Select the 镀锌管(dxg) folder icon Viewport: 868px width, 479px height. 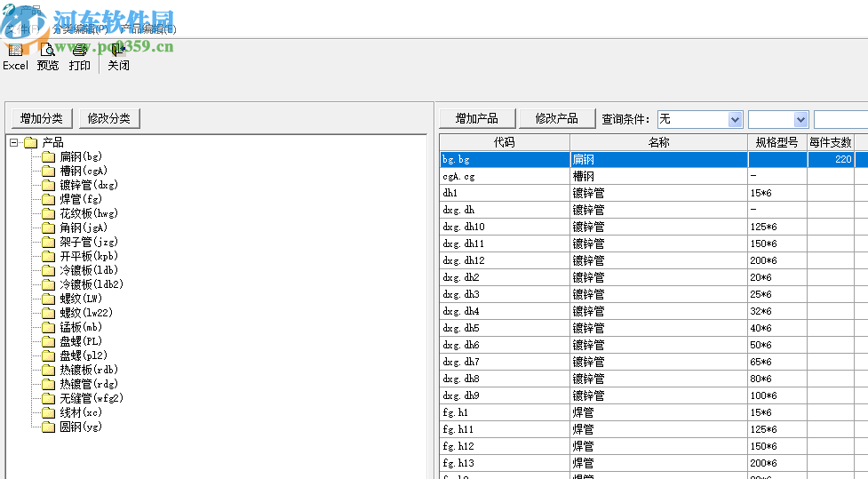tap(49, 186)
